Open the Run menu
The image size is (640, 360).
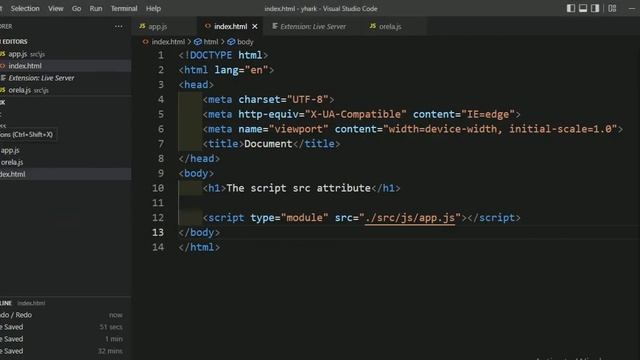coord(96,8)
